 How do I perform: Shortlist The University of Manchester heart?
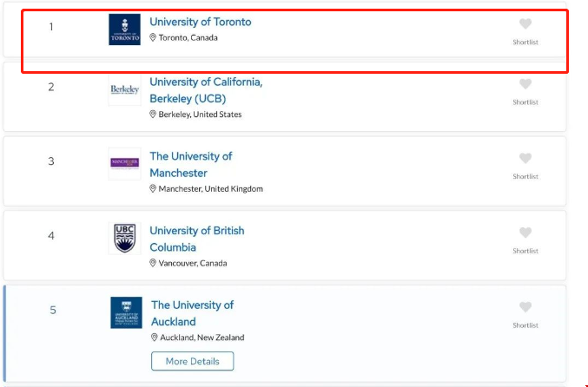click(x=525, y=159)
